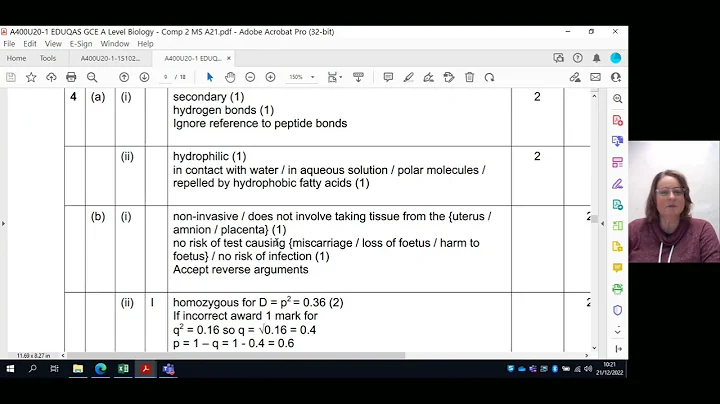Show more tools chevron in right pane

click(x=618, y=331)
